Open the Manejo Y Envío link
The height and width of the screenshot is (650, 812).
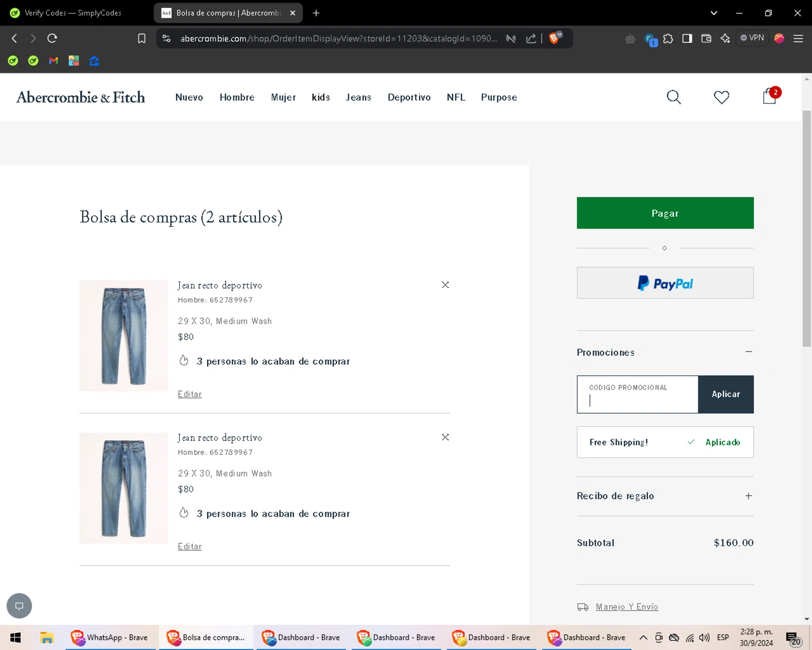pos(627,607)
